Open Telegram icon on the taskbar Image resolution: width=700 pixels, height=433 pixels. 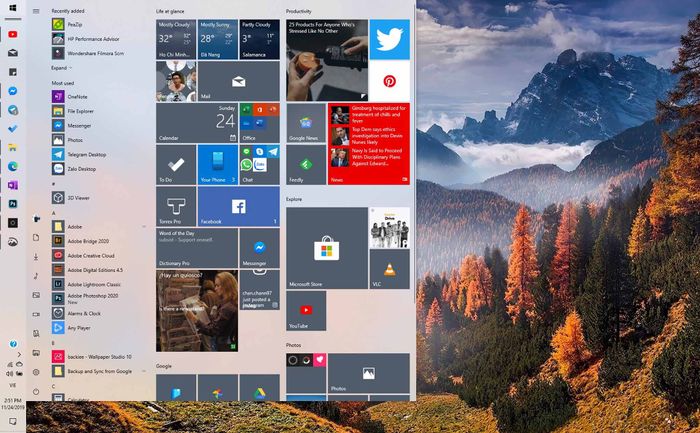[x=12, y=110]
